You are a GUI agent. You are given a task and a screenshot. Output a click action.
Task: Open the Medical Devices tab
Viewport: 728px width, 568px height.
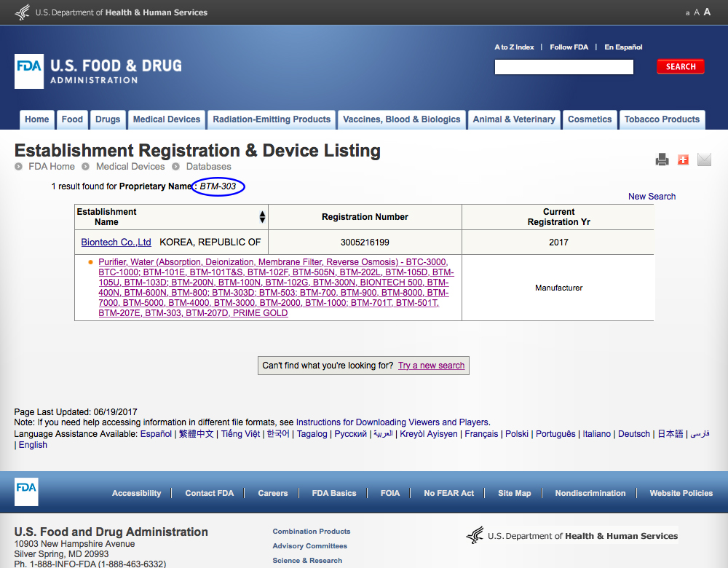point(167,119)
